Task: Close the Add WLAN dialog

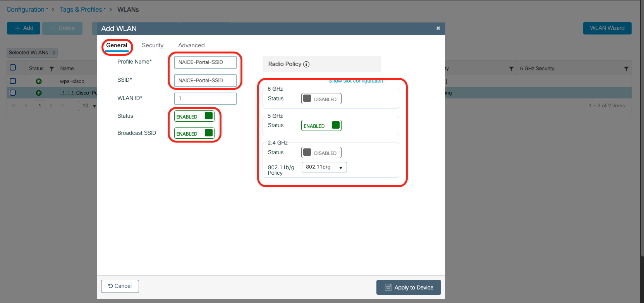Action: [438, 28]
